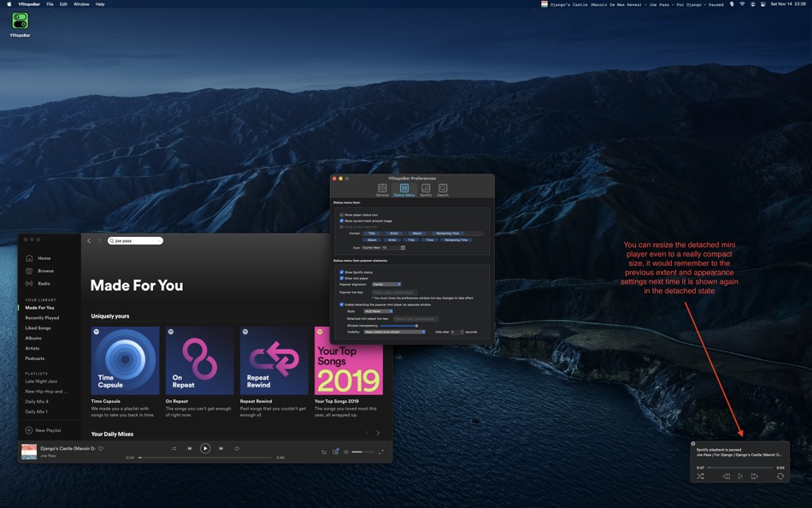
Task: Select the Album token below the Format row
Action: click(372, 240)
